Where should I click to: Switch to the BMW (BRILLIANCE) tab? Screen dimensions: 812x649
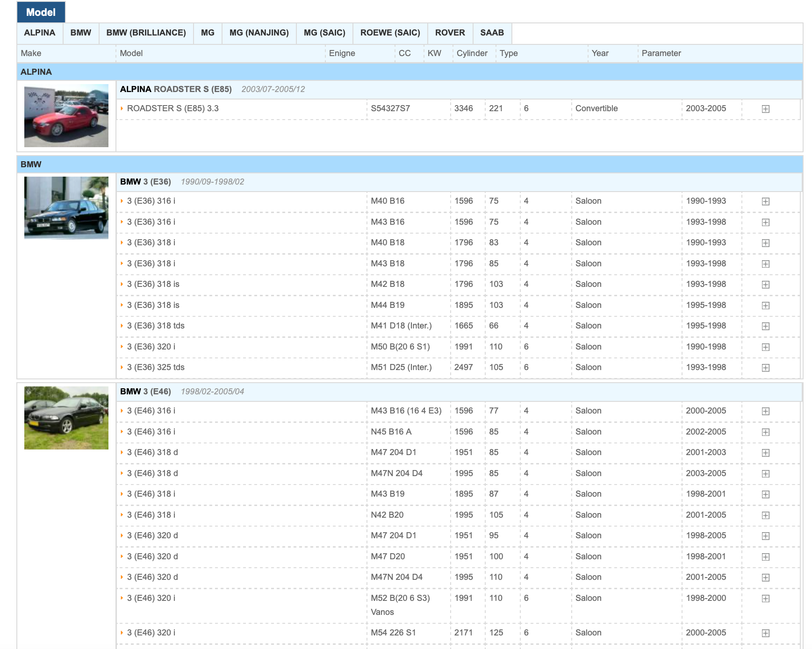pyautogui.click(x=146, y=33)
